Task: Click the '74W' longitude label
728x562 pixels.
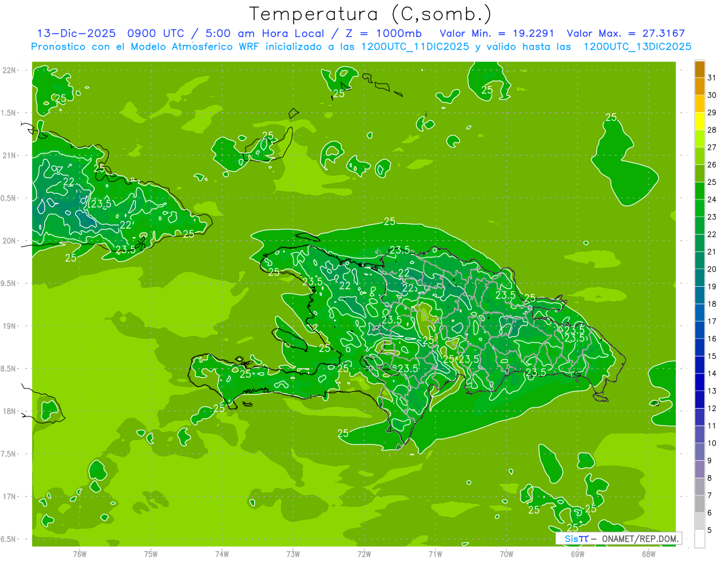Action: (x=222, y=554)
